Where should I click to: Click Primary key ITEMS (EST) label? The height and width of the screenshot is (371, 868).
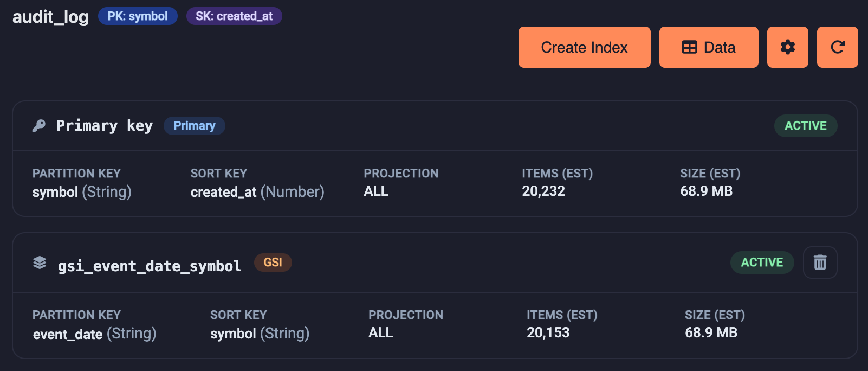tap(558, 174)
